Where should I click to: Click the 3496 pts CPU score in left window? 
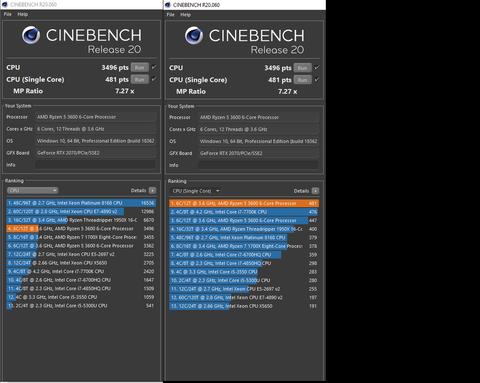[x=115, y=67]
